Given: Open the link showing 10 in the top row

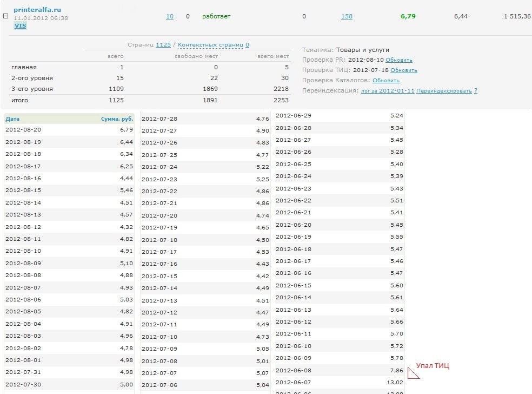Looking at the screenshot, I should [169, 16].
